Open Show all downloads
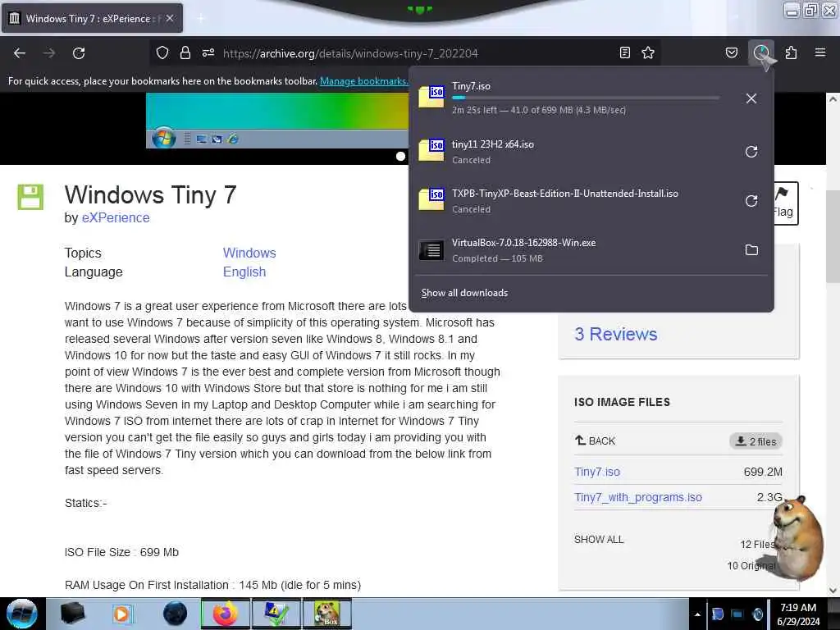The image size is (840, 630). [x=464, y=293]
